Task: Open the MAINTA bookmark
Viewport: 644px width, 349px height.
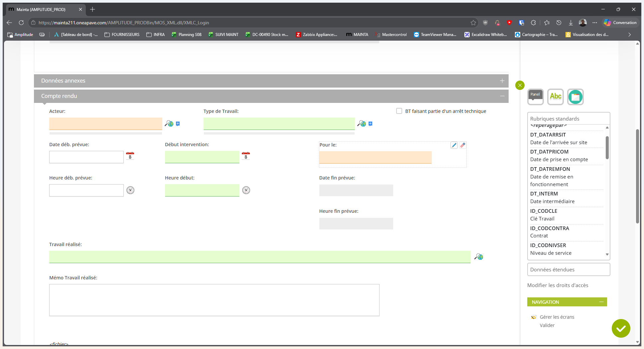Action: pyautogui.click(x=357, y=34)
